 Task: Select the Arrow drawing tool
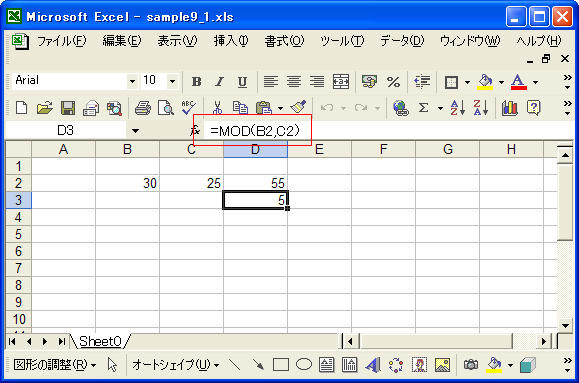pyautogui.click(x=258, y=365)
